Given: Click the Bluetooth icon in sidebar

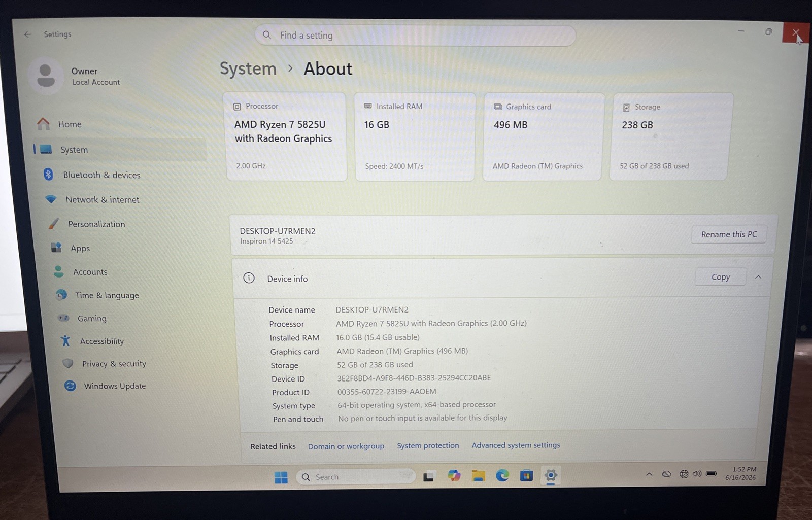Looking at the screenshot, I should (48, 175).
